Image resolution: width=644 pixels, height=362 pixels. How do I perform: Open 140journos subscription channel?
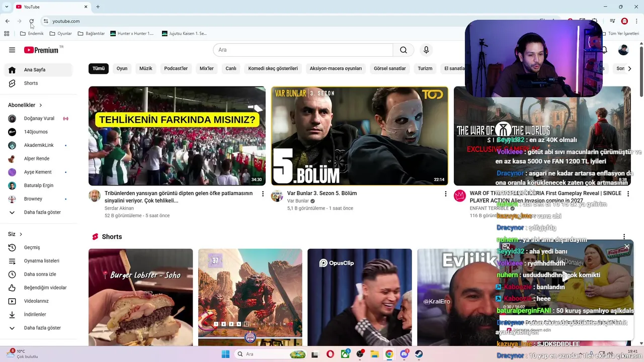click(x=38, y=132)
